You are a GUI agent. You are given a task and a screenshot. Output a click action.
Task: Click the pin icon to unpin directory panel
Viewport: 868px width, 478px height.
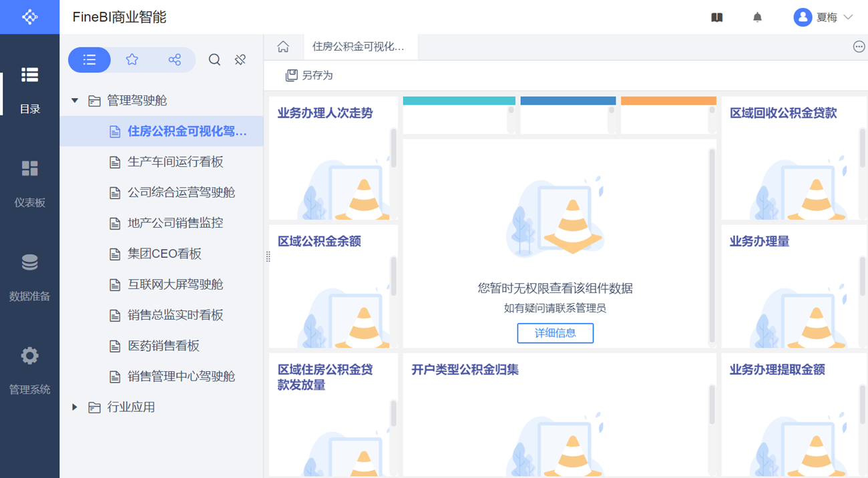click(240, 60)
